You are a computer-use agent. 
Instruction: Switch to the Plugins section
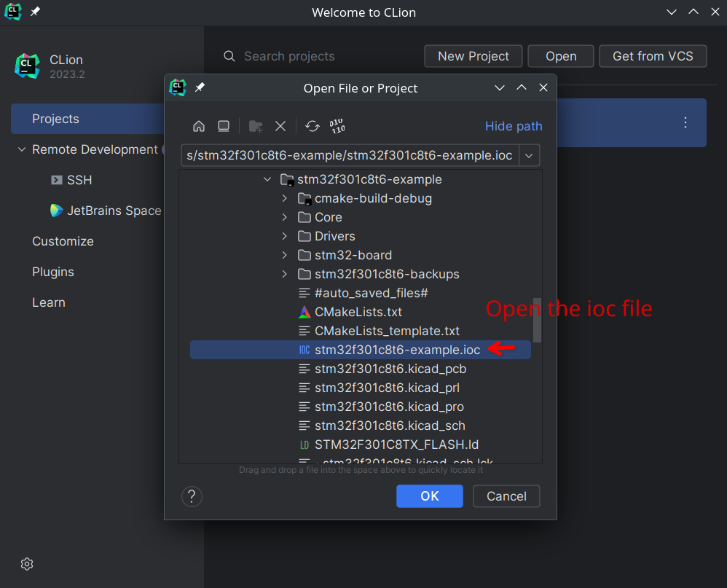(53, 272)
